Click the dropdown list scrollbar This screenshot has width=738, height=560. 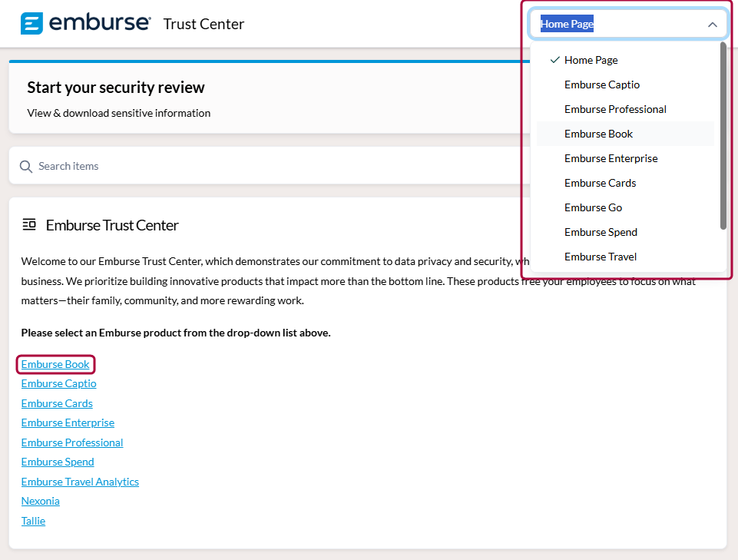[x=723, y=136]
